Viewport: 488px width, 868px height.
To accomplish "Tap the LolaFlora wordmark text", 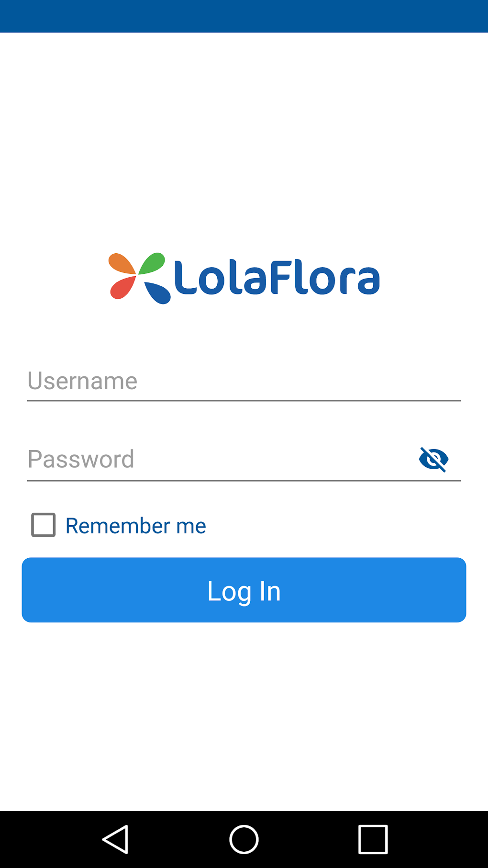I will pos(277,278).
